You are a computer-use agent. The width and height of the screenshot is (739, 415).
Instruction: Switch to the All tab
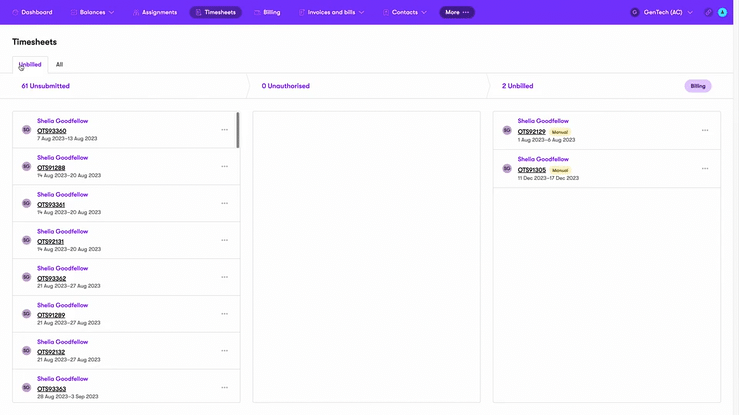point(59,64)
